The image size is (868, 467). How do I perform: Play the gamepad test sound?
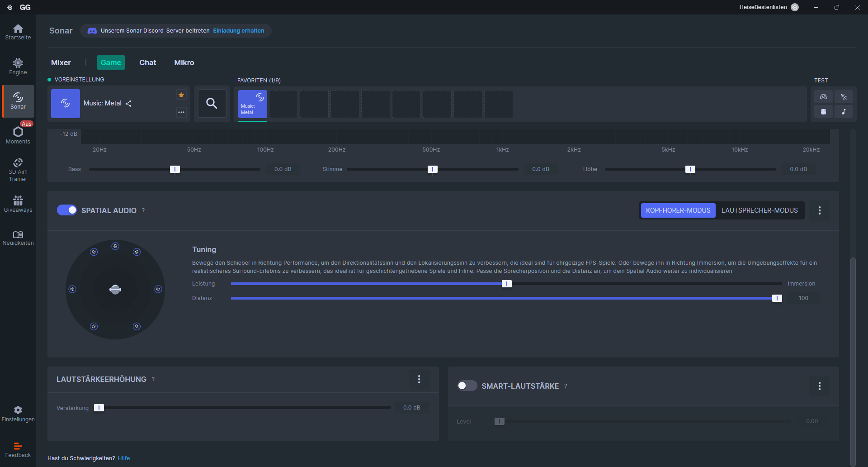[823, 97]
